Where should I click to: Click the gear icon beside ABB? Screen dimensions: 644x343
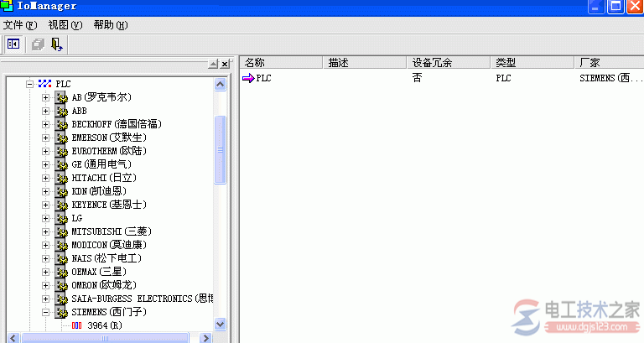[61, 111]
